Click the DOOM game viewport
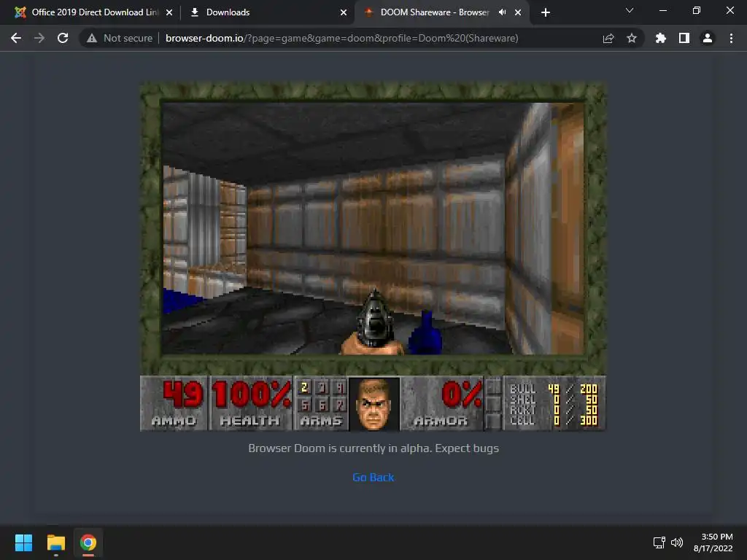747x560 pixels. click(373, 228)
